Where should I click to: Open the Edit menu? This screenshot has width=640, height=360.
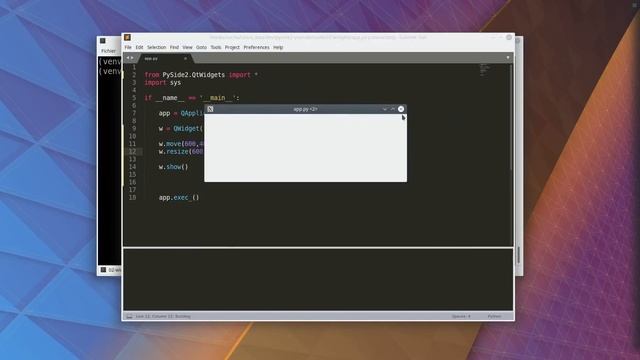(139, 47)
